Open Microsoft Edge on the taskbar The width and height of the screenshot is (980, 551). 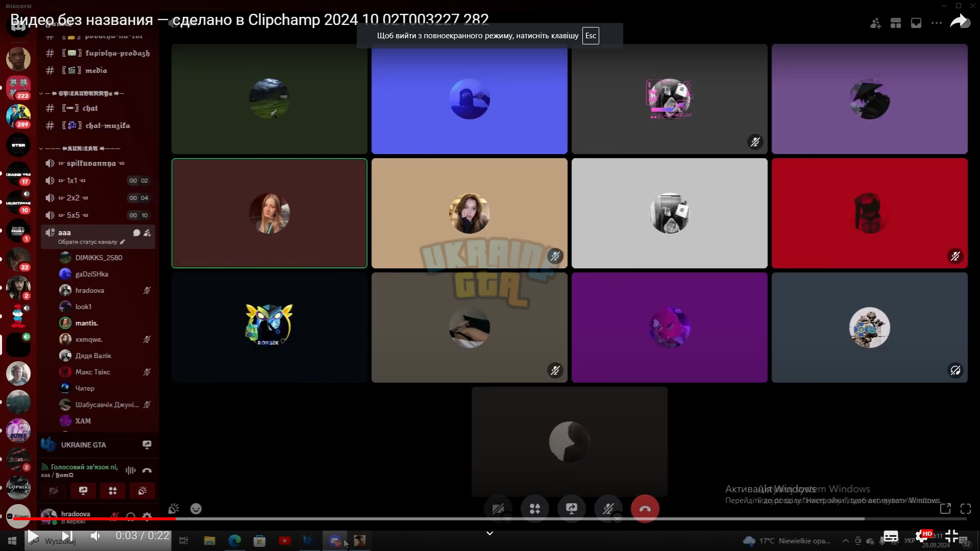(235, 541)
